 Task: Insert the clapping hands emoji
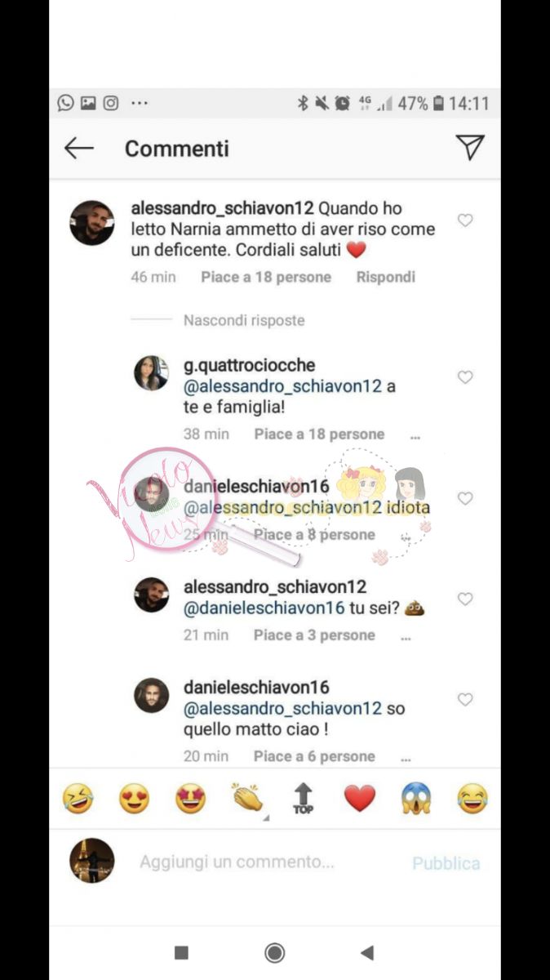point(247,798)
